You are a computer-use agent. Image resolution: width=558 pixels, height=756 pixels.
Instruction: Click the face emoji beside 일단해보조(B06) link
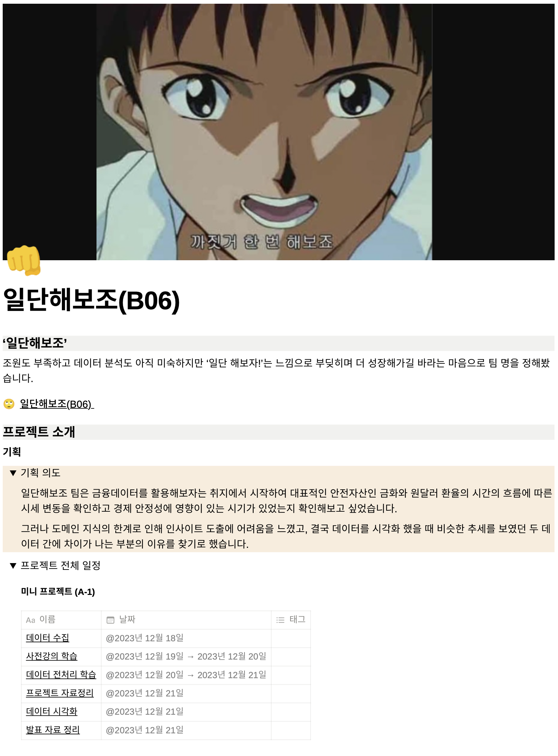(x=9, y=404)
